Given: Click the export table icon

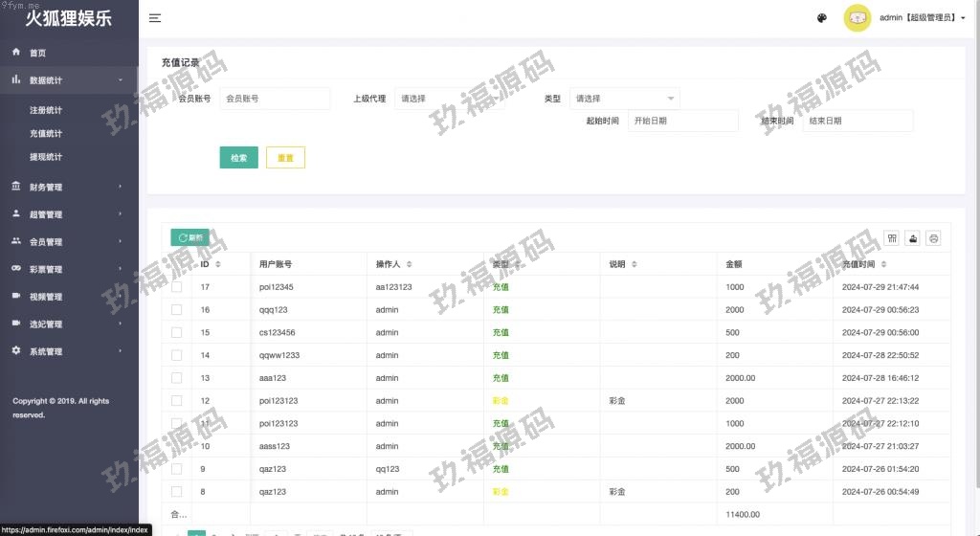Looking at the screenshot, I should (913, 238).
